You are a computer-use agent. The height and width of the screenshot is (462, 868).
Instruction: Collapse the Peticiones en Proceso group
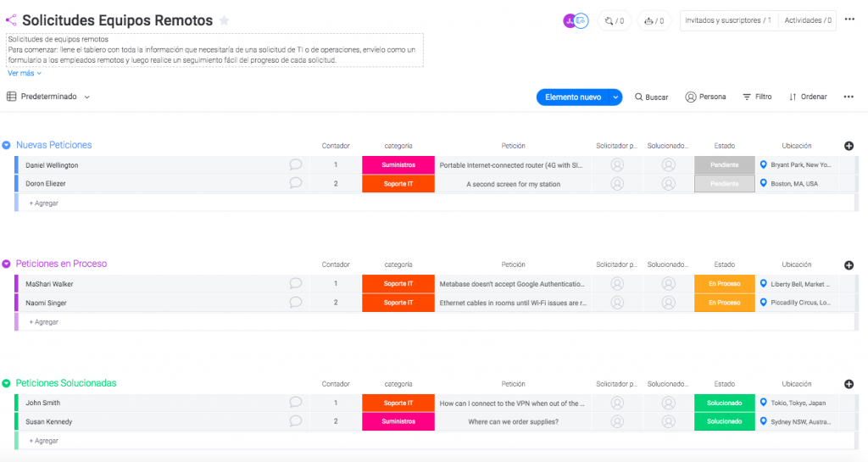[7, 264]
